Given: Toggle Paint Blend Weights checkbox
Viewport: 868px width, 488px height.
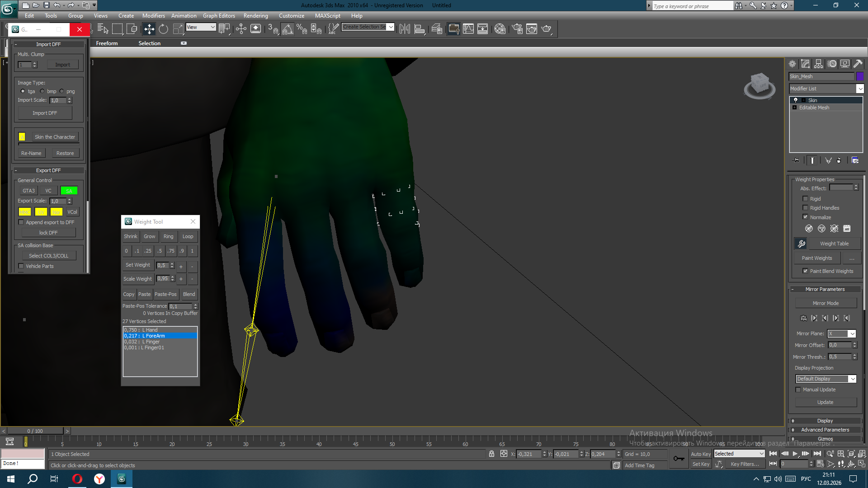Looking at the screenshot, I should (805, 271).
